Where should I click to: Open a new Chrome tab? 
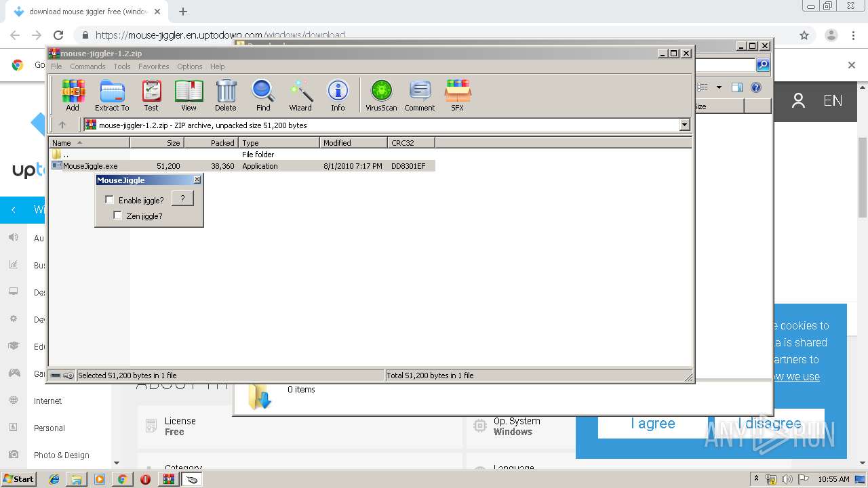click(x=183, y=12)
